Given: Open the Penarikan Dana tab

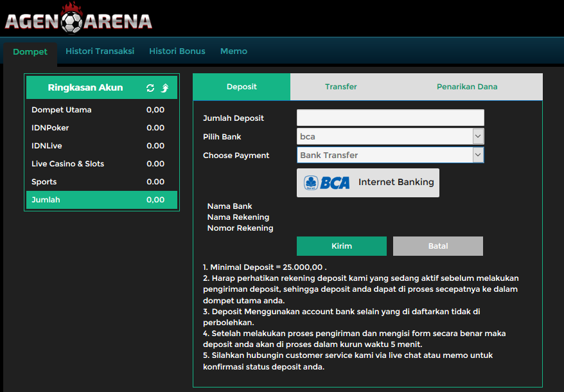Looking at the screenshot, I should 467,87.
